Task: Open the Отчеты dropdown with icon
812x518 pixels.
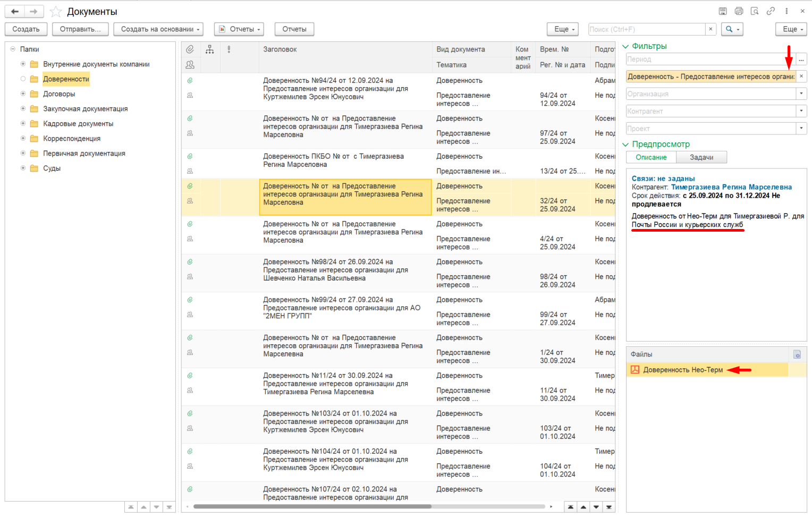Action: [x=239, y=29]
